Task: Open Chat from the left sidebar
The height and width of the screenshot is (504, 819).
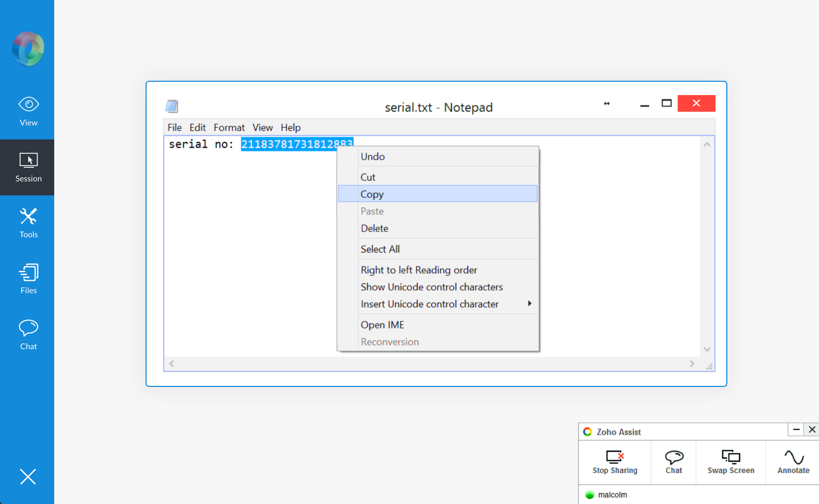Action: click(x=28, y=328)
